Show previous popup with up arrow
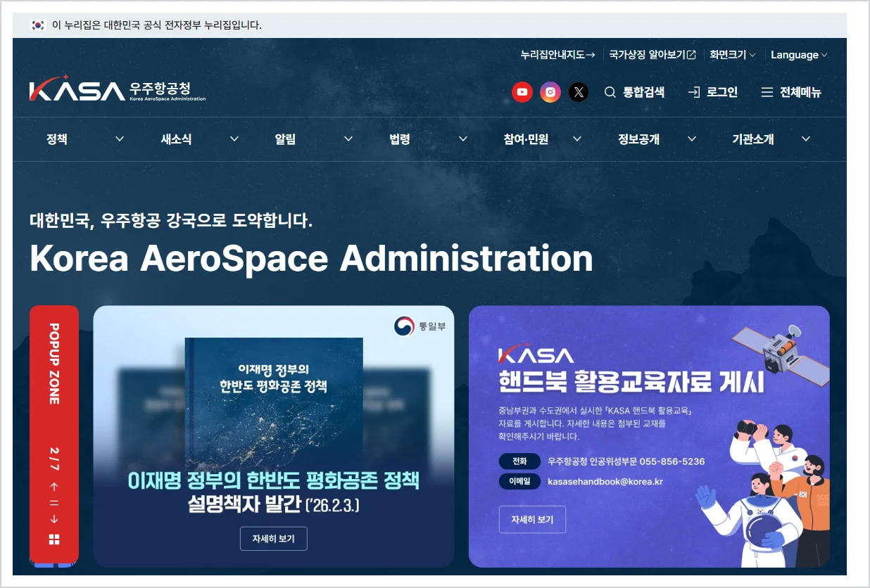870x588 pixels. [x=54, y=487]
